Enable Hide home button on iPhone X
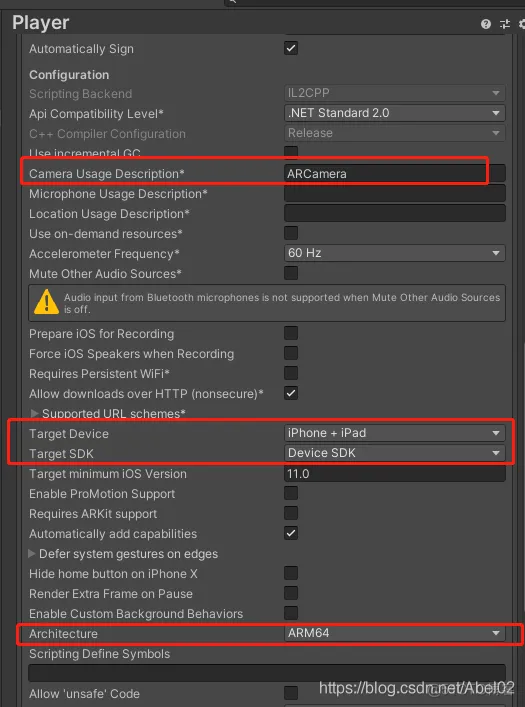 [291, 573]
